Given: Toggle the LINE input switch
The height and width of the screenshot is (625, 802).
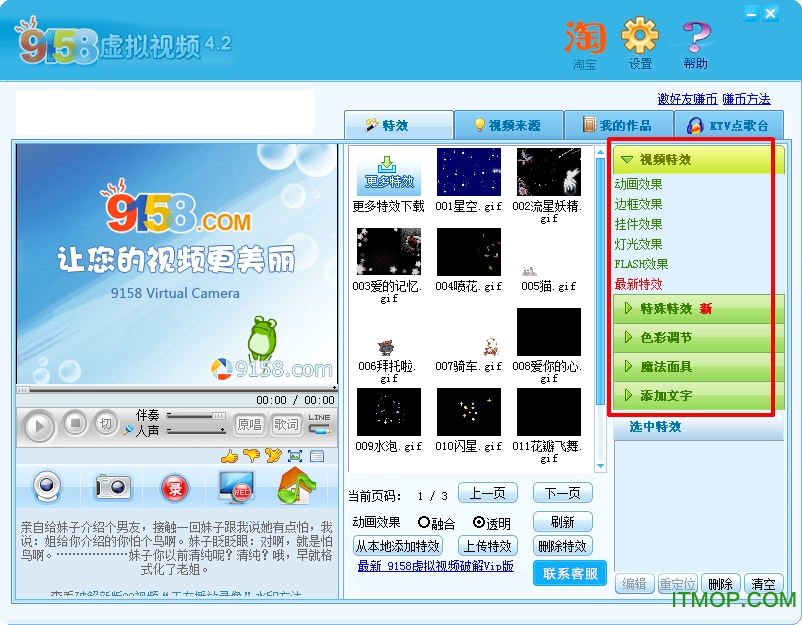Looking at the screenshot, I should 319,424.
